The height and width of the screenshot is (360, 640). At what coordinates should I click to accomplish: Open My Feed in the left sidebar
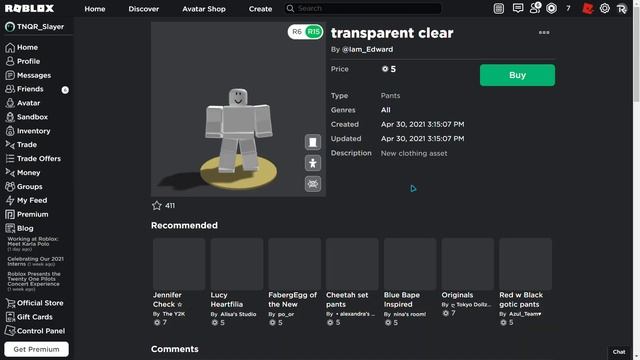(x=26, y=200)
